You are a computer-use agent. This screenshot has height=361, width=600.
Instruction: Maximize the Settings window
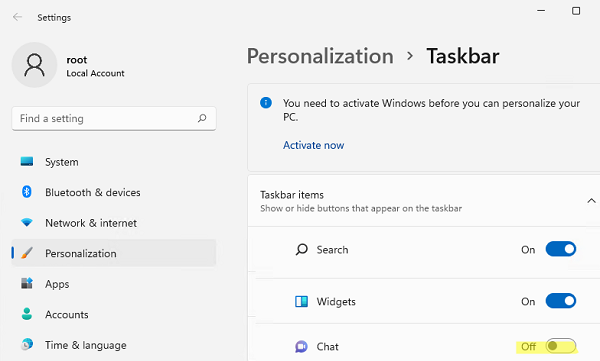pos(576,11)
